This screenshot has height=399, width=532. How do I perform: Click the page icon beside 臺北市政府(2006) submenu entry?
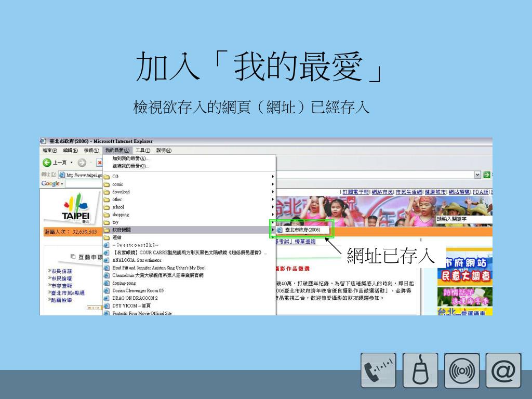coord(279,230)
